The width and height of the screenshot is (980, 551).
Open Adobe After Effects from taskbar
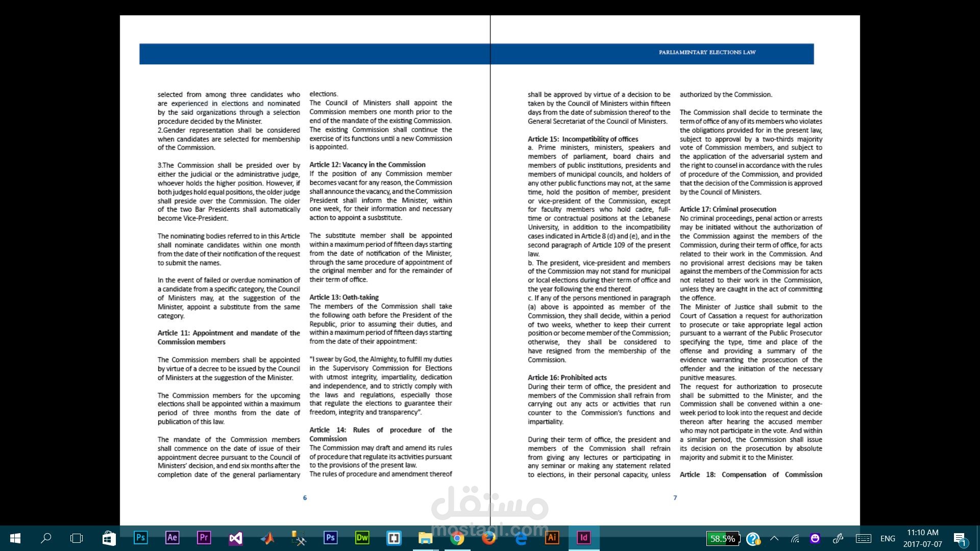point(172,538)
